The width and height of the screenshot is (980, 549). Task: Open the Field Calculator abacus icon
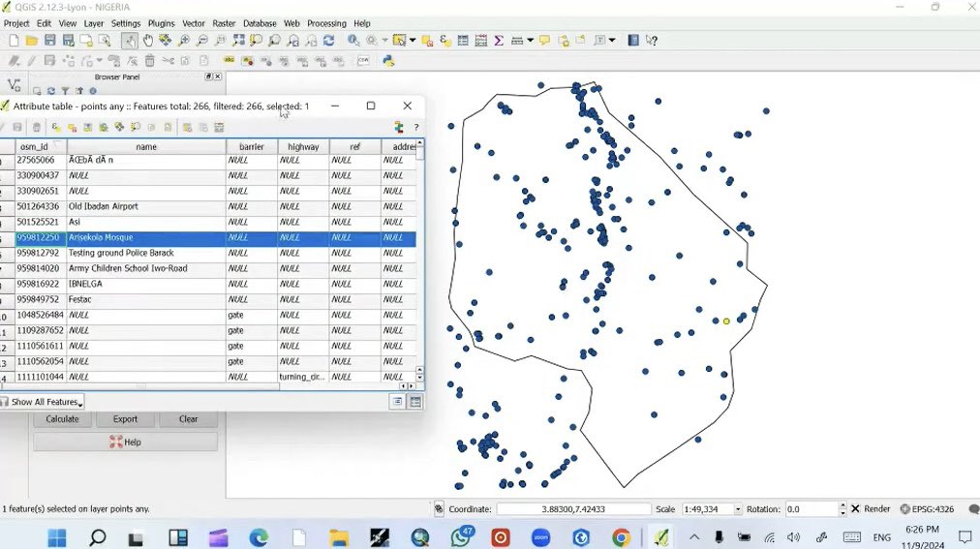point(481,41)
